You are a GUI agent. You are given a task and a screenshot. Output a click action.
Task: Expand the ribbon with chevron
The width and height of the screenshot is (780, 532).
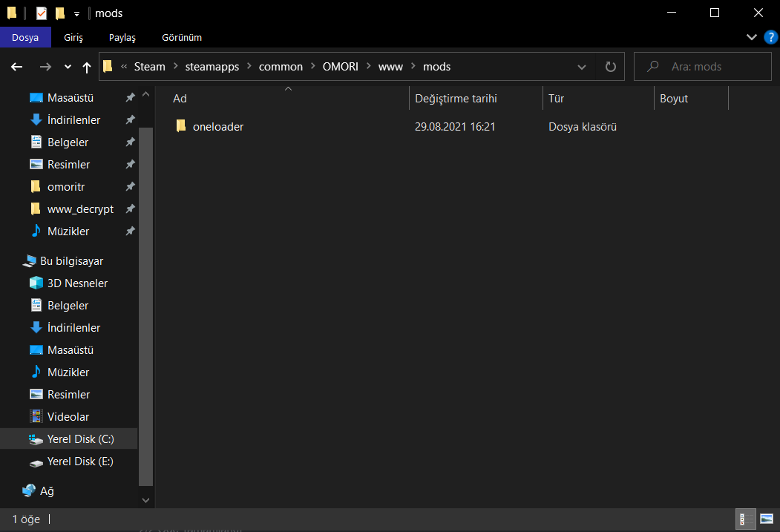coord(752,37)
